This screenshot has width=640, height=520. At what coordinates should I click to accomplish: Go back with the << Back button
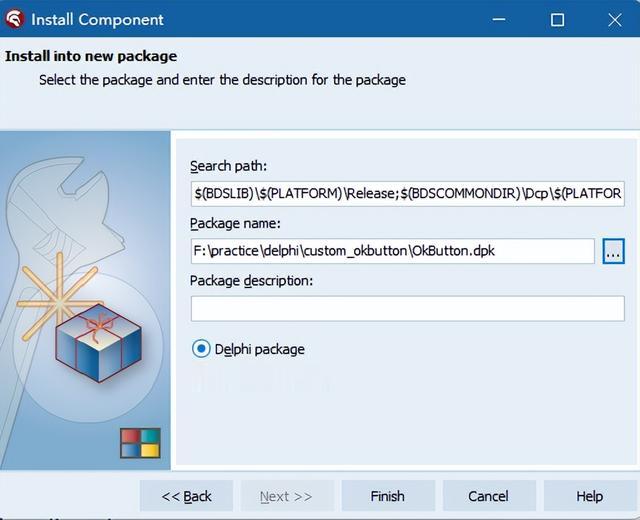[x=186, y=496]
